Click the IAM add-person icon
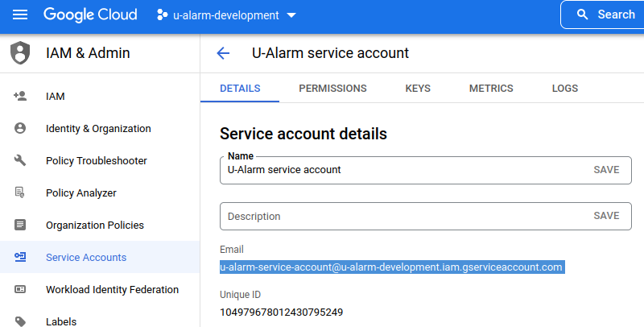Screen dimensions: 644x327 20,97
